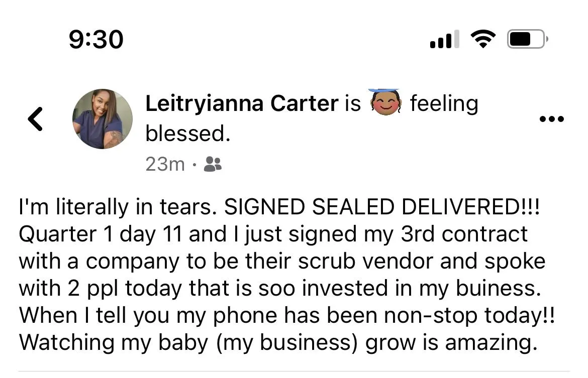
Task: Tap the battery indicator icon
Action: point(527,39)
